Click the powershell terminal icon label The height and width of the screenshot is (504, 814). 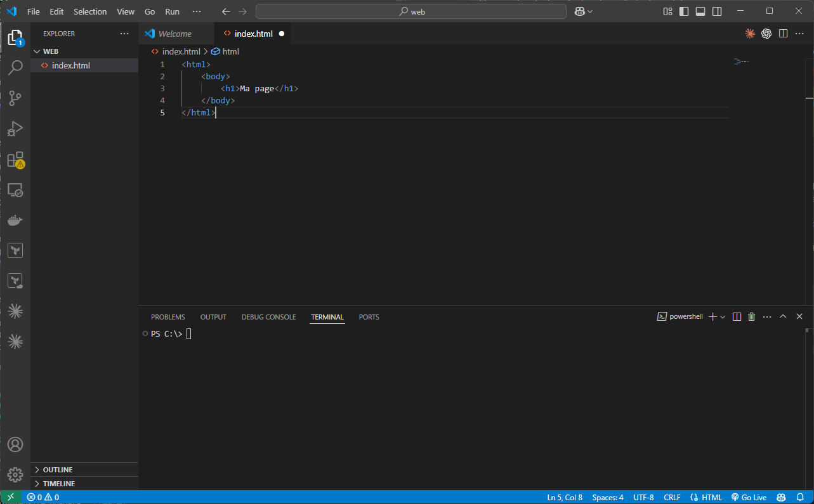(680, 316)
